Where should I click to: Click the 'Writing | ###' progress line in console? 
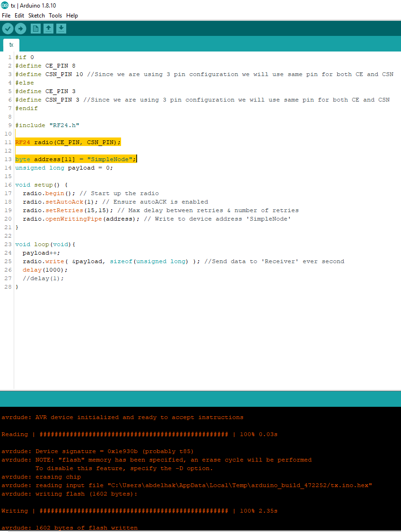[139, 511]
